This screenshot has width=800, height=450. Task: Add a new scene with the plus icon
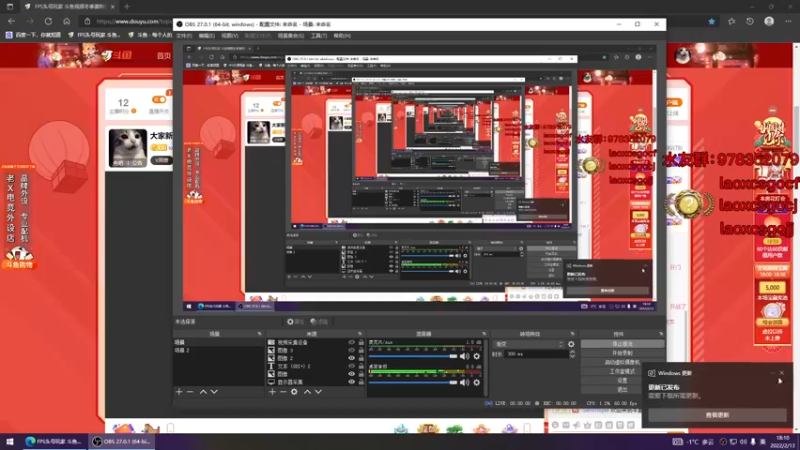tap(179, 392)
